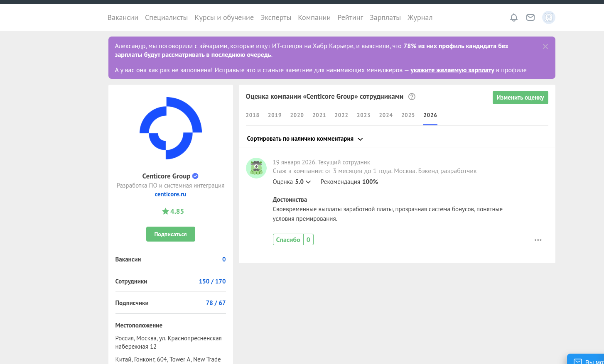Click the Подписаться button
Image resolution: width=604 pixels, height=364 pixels.
coord(170,234)
